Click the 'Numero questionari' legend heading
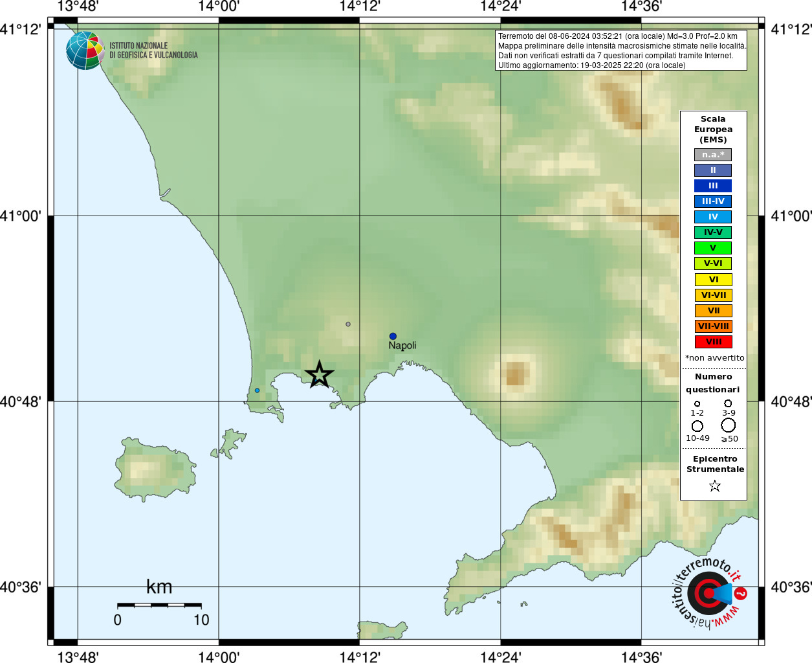Image resolution: width=812 pixels, height=663 pixels. (713, 383)
